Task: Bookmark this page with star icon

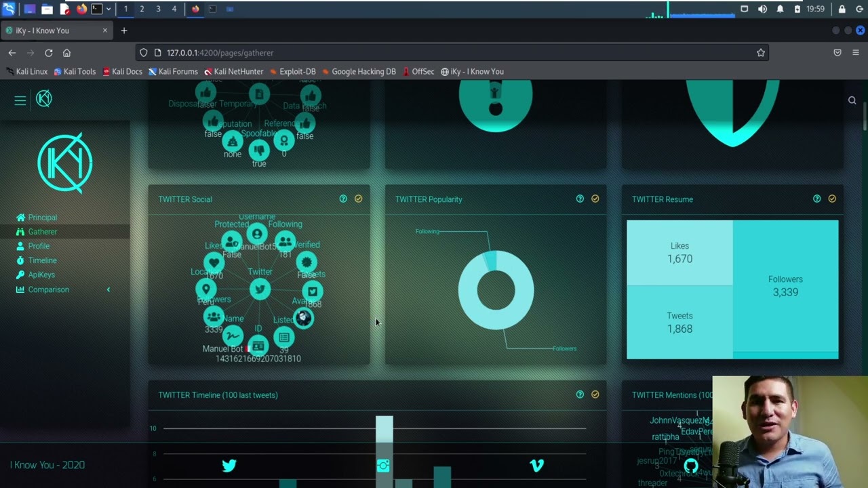Action: coord(761,53)
